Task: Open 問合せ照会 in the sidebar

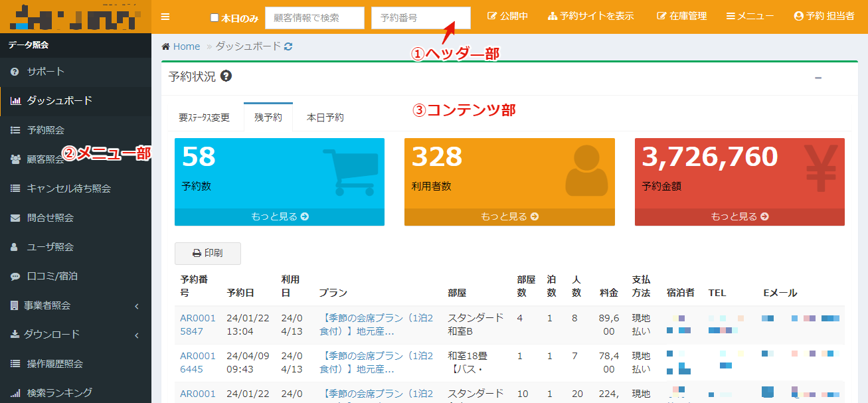Action: click(76, 218)
